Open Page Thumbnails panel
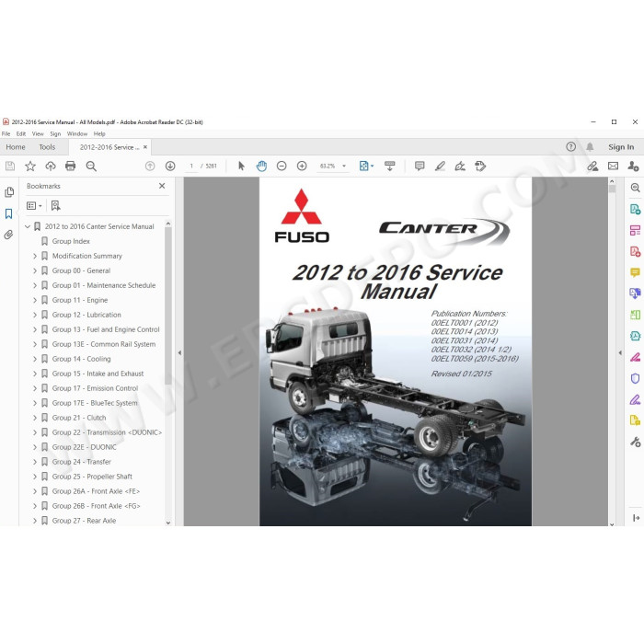The width and height of the screenshot is (644, 644). (x=9, y=191)
